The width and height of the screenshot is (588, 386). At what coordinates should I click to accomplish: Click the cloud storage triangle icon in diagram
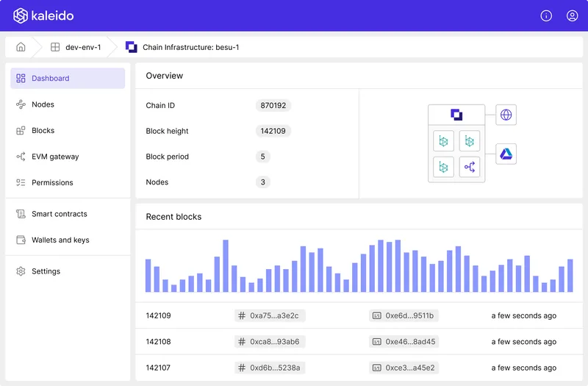[x=506, y=154]
